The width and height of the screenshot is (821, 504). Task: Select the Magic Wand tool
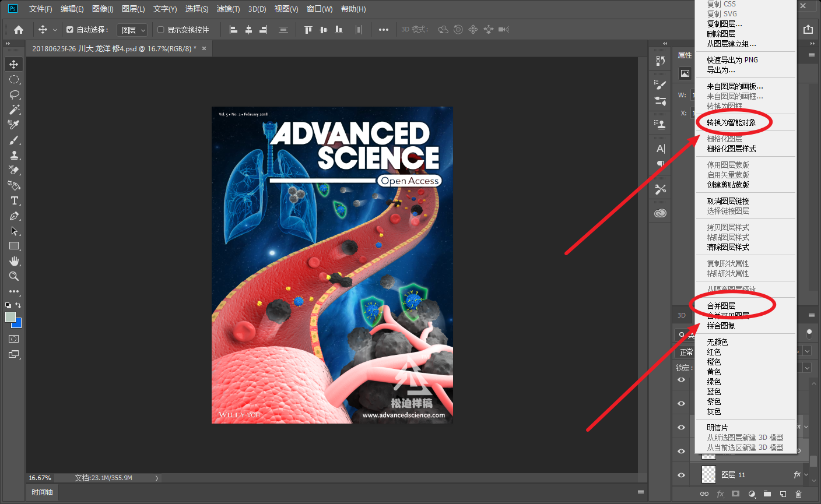(x=14, y=110)
